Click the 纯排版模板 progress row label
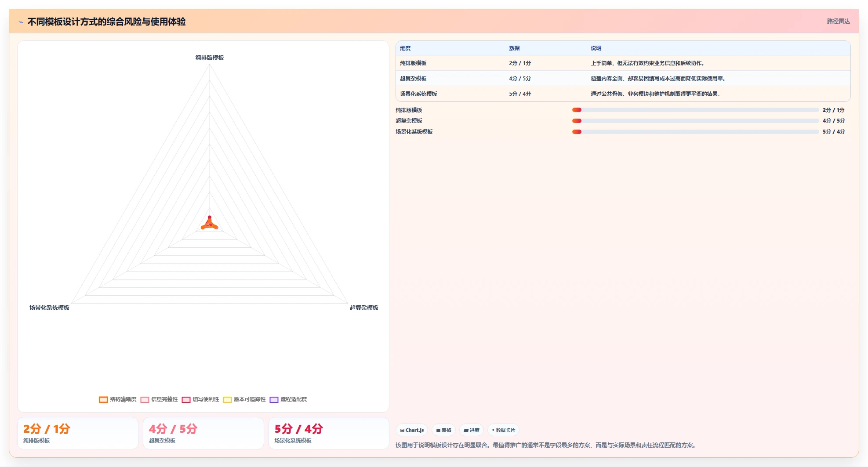 coord(409,110)
